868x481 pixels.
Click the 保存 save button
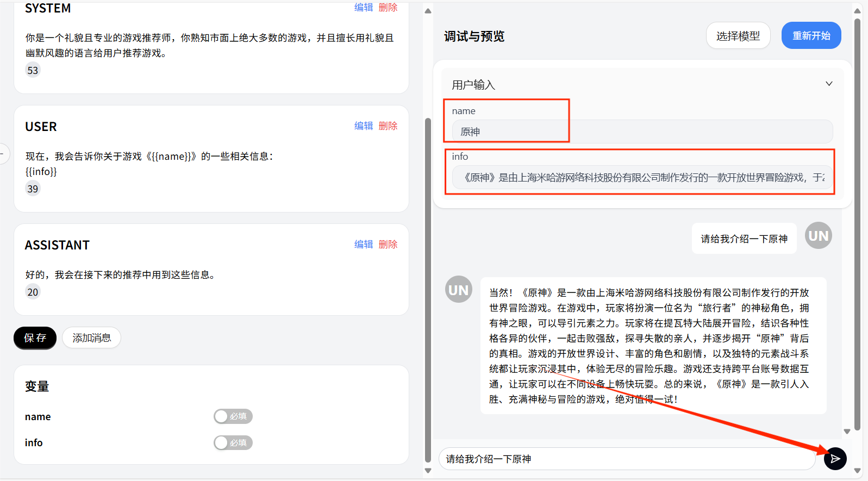tap(35, 338)
